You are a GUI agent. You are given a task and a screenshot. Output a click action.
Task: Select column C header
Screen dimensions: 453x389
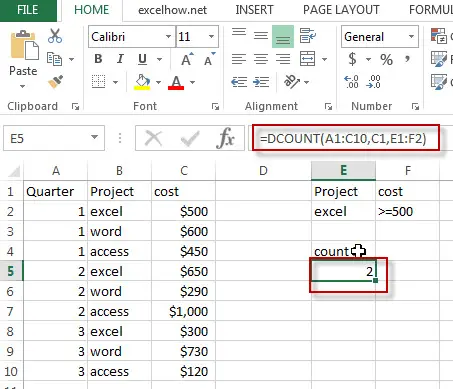[184, 171]
